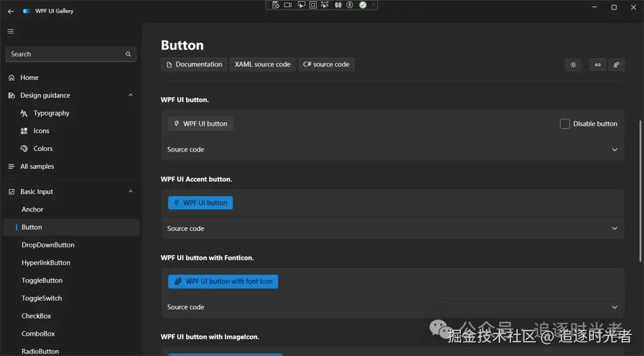Click the blue accent WPF UI button
Viewport: 644px width, 356px height.
[200, 203]
